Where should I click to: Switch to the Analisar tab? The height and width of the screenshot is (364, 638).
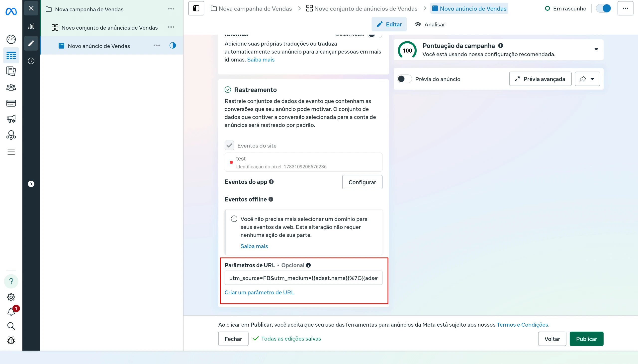(430, 24)
